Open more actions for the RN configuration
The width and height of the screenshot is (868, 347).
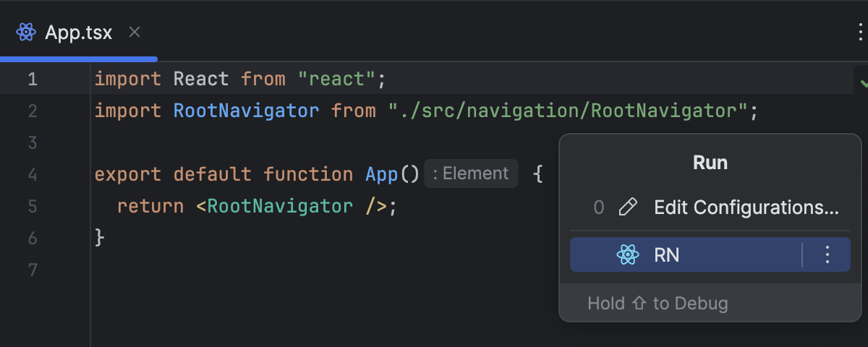[x=827, y=254]
